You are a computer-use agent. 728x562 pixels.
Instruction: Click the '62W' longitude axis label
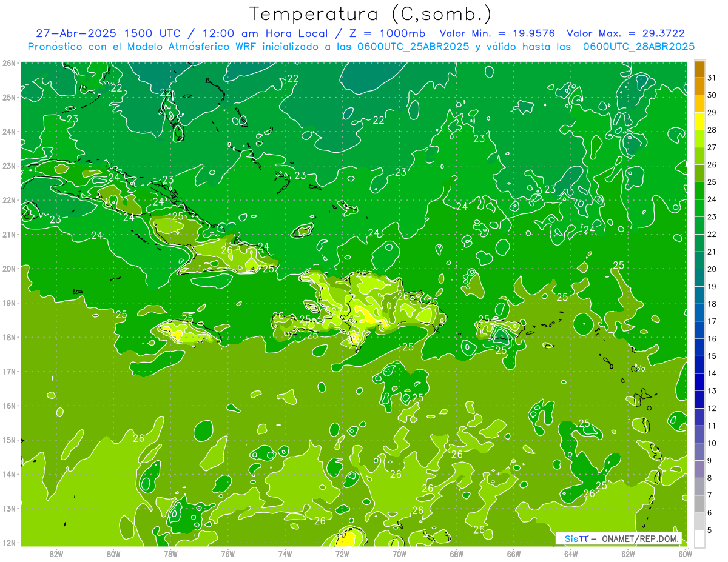[x=628, y=554]
